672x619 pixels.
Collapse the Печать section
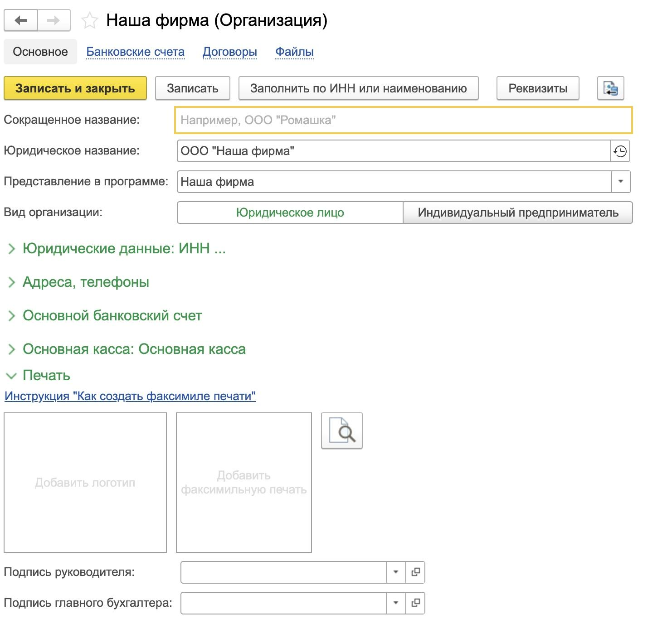pyautogui.click(x=38, y=375)
